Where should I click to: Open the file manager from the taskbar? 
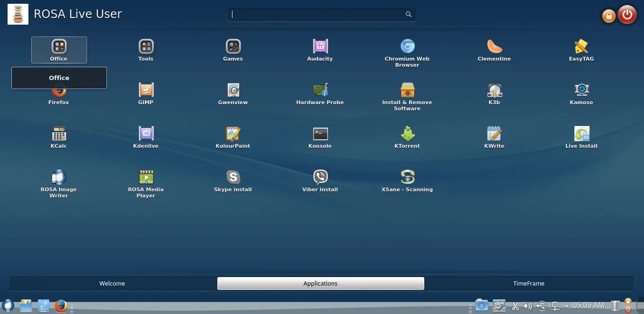(x=26, y=306)
